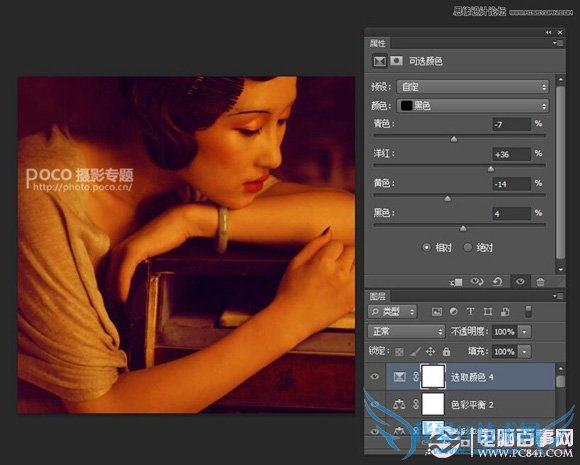Delete this adjustment layer trash icon
580x465 pixels.
[x=540, y=282]
